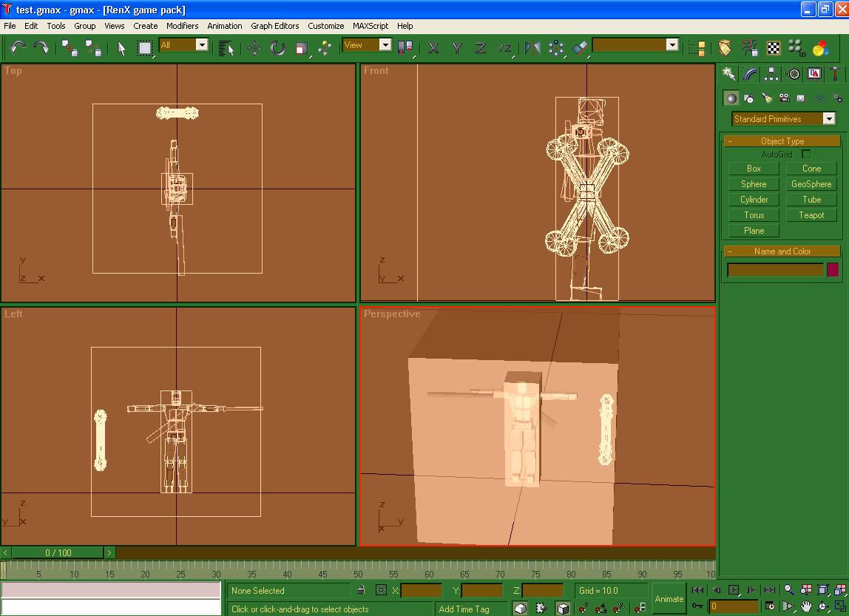This screenshot has width=849, height=616.
Task: Click the Mirror Selected Objects icon
Action: (532, 48)
